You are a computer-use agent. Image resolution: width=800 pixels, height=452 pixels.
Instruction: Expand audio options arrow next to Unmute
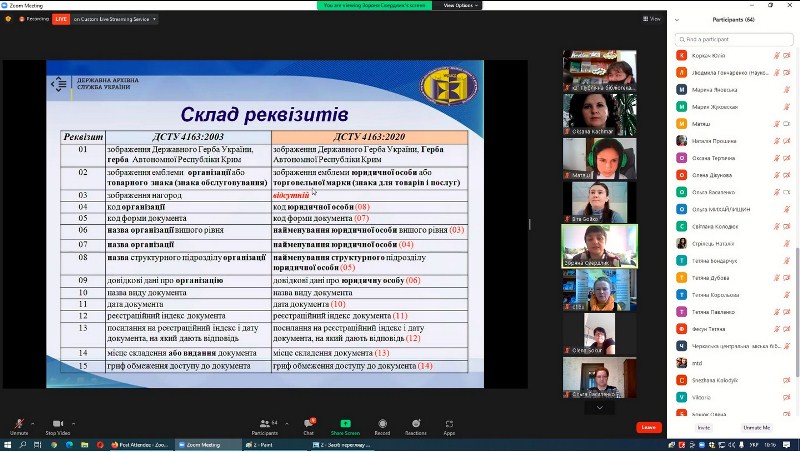coord(33,421)
